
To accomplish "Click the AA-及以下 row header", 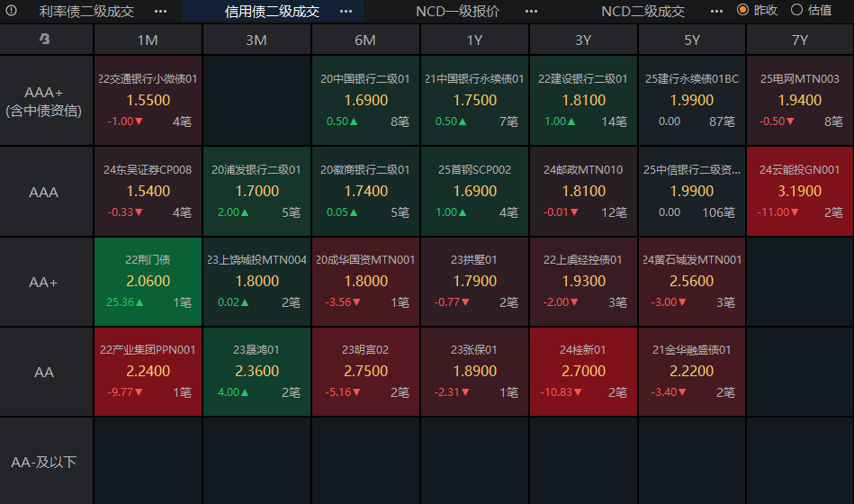I will pos(46,462).
